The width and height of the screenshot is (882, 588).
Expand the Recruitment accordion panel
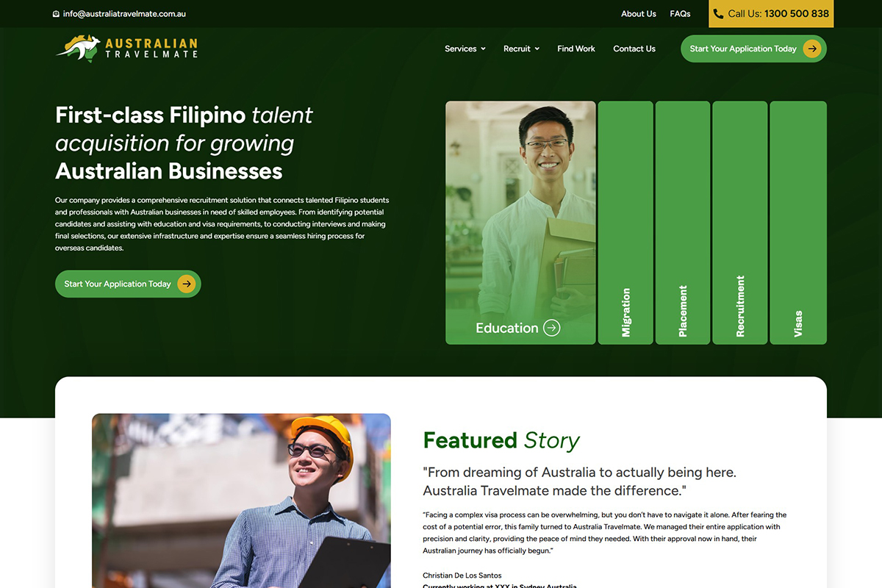[x=740, y=223]
